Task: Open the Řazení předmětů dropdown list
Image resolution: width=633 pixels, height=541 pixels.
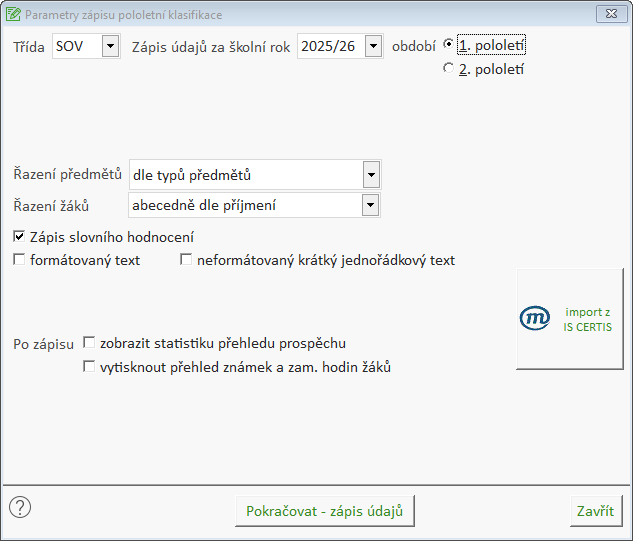Action: [x=371, y=175]
